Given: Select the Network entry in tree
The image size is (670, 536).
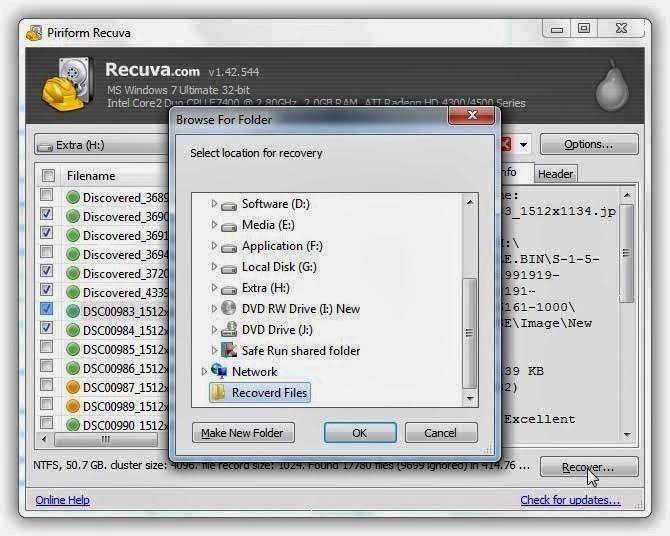Looking at the screenshot, I should pyautogui.click(x=255, y=371).
